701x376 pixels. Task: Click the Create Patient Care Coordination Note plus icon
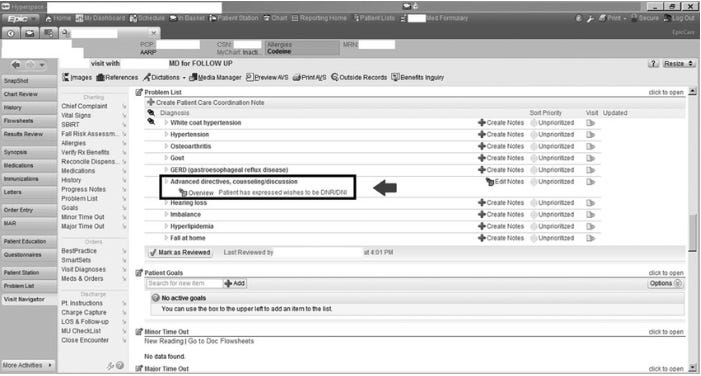(151, 102)
